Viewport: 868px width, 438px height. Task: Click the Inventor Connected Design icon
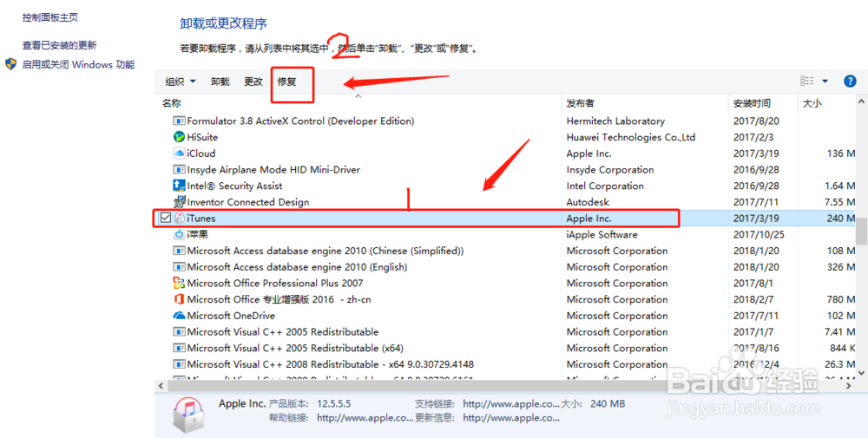tap(179, 202)
